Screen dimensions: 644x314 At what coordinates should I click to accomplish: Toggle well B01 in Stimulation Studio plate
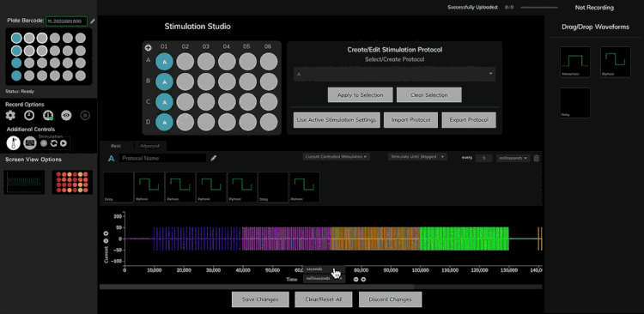coord(164,82)
